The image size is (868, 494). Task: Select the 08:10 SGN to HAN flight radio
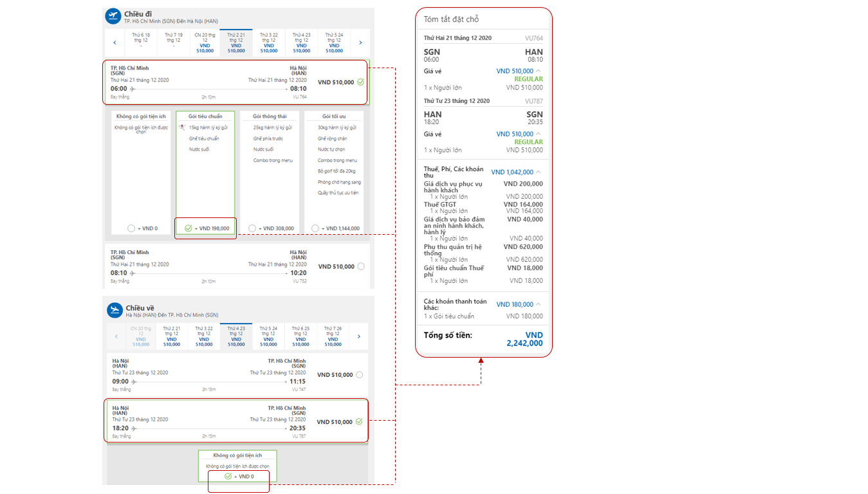point(361,266)
